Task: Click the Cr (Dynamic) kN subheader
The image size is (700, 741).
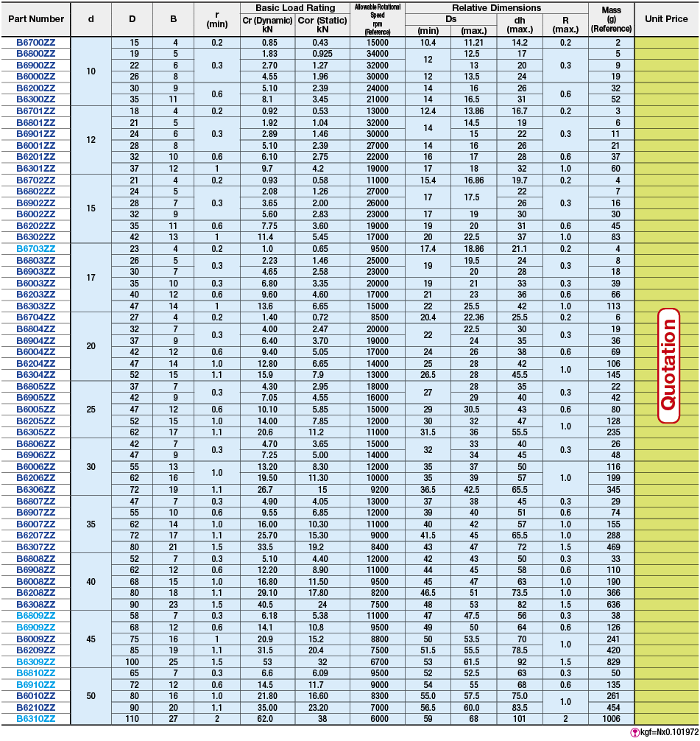Action: point(267,25)
